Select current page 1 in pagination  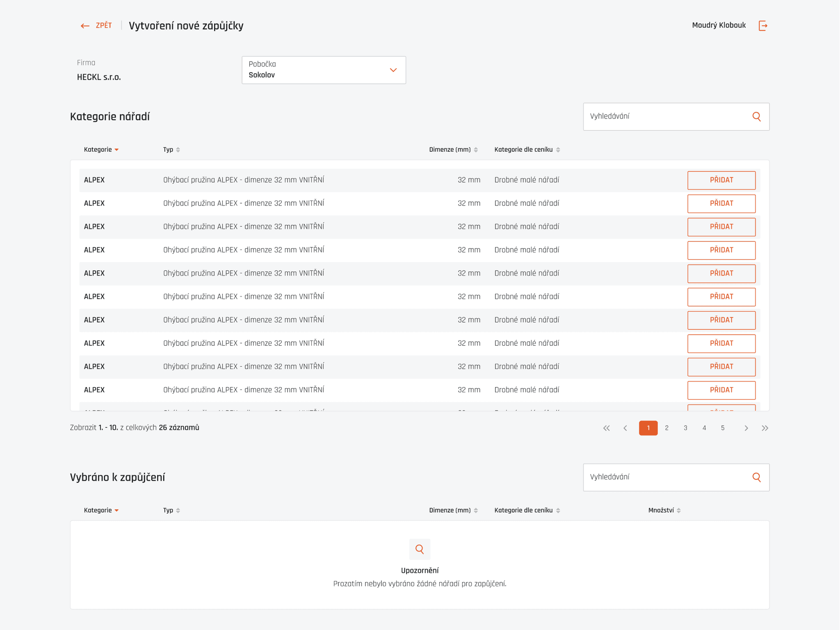pos(648,428)
